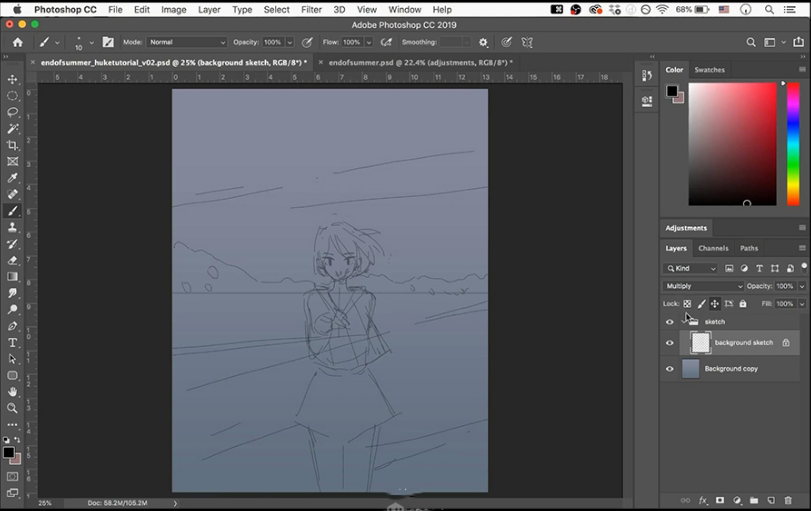Hide the Background copy layer
Image resolution: width=811 pixels, height=511 pixels.
click(x=670, y=369)
